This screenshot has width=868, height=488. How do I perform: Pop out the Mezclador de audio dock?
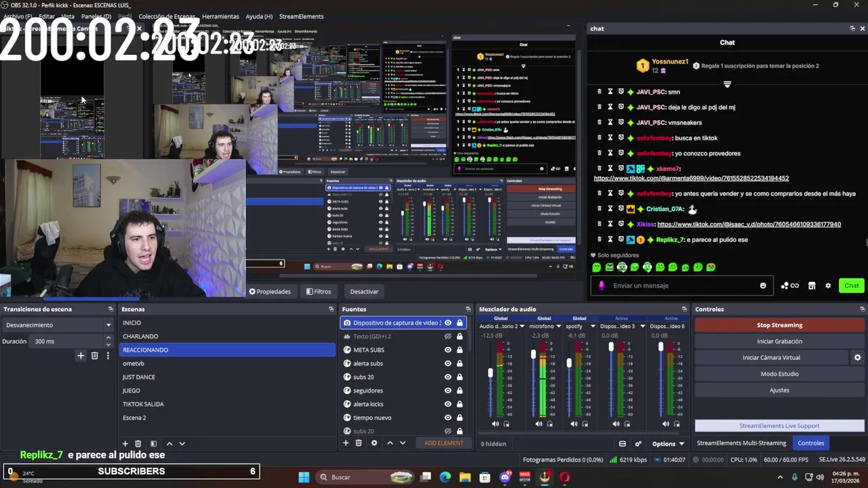click(684, 309)
